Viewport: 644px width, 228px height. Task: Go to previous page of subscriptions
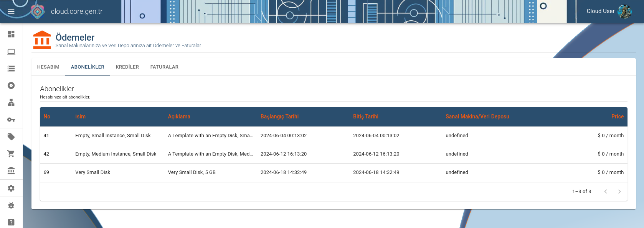pos(606,192)
